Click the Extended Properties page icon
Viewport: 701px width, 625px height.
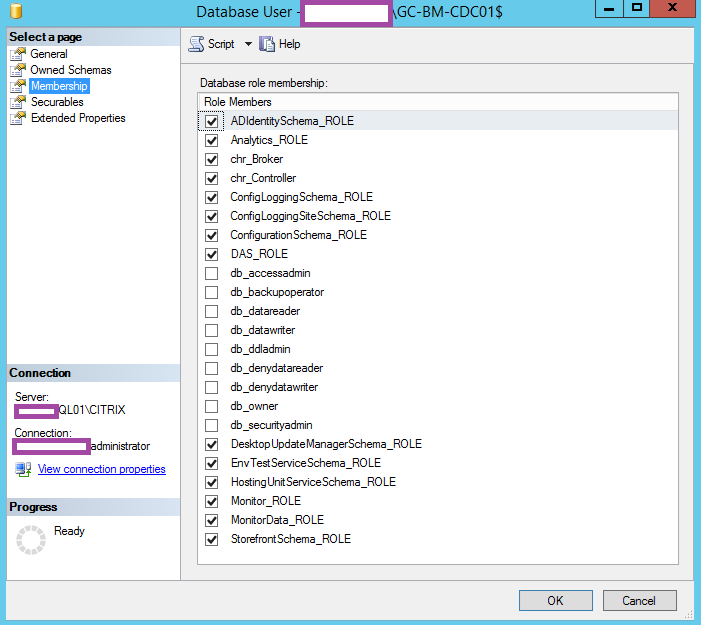(x=18, y=118)
